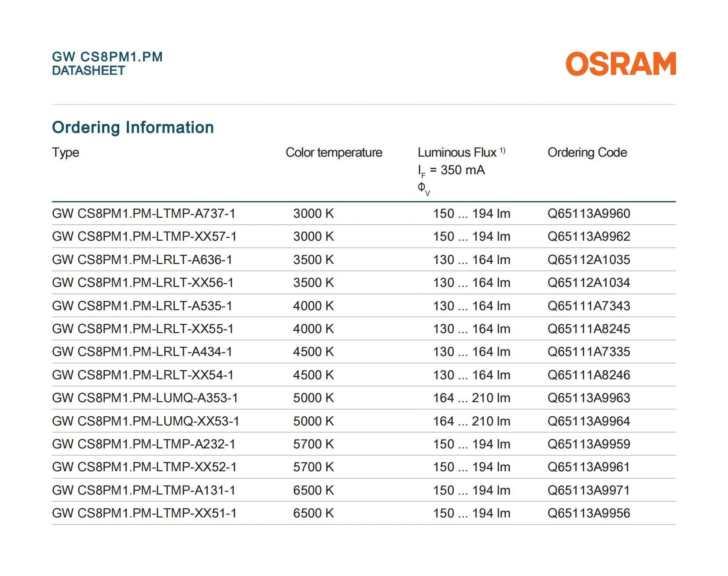This screenshot has width=728, height=576.
Task: Click ordering code Q65111A7343
Action: point(588,306)
